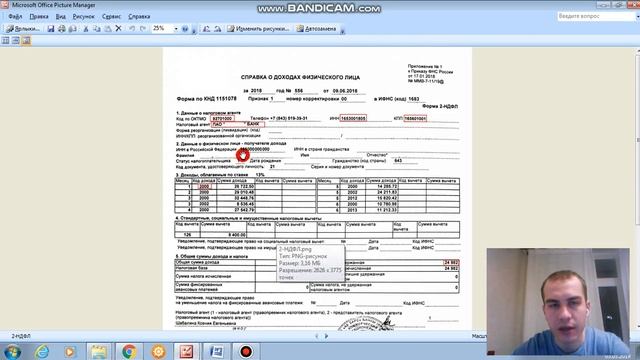The width and height of the screenshot is (640, 360).
Task: Click the Изменить рисунки button
Action: 258,29
